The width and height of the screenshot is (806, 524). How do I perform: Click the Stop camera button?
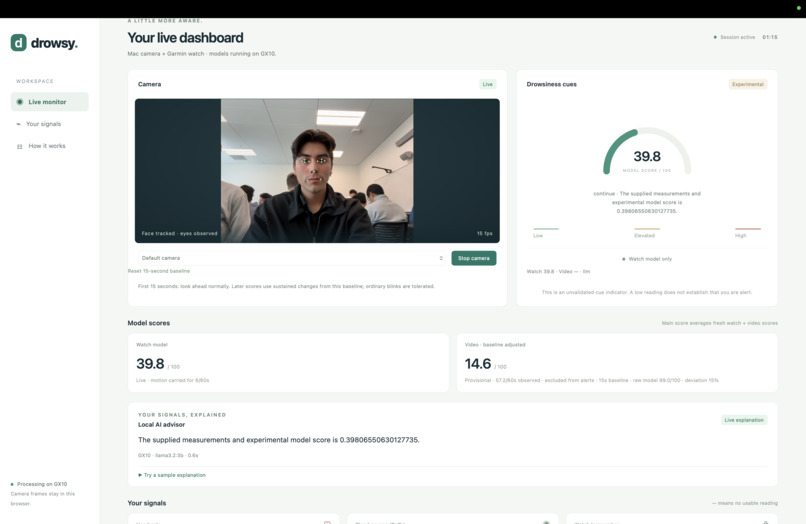click(x=473, y=258)
